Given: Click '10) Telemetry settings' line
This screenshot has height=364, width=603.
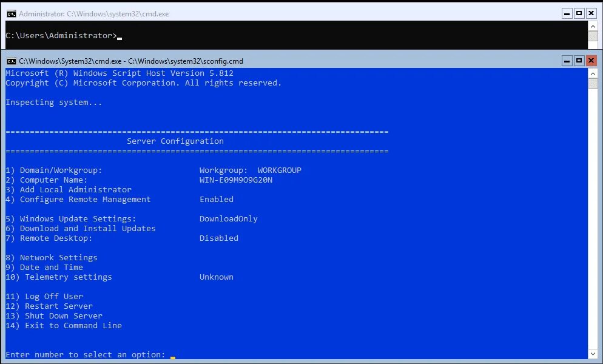Looking at the screenshot, I should coord(59,277).
